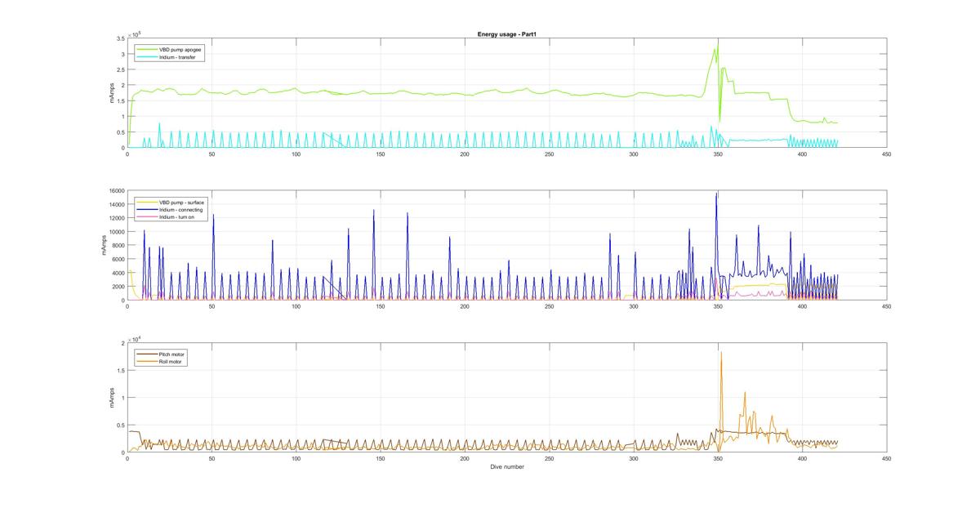Click the 14000 y-axis tick label
The image size is (980, 508).
(115, 204)
